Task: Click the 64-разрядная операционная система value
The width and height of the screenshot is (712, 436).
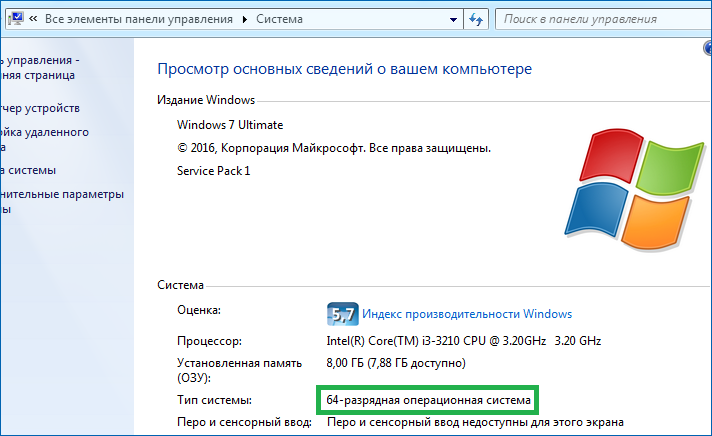Action: [428, 400]
